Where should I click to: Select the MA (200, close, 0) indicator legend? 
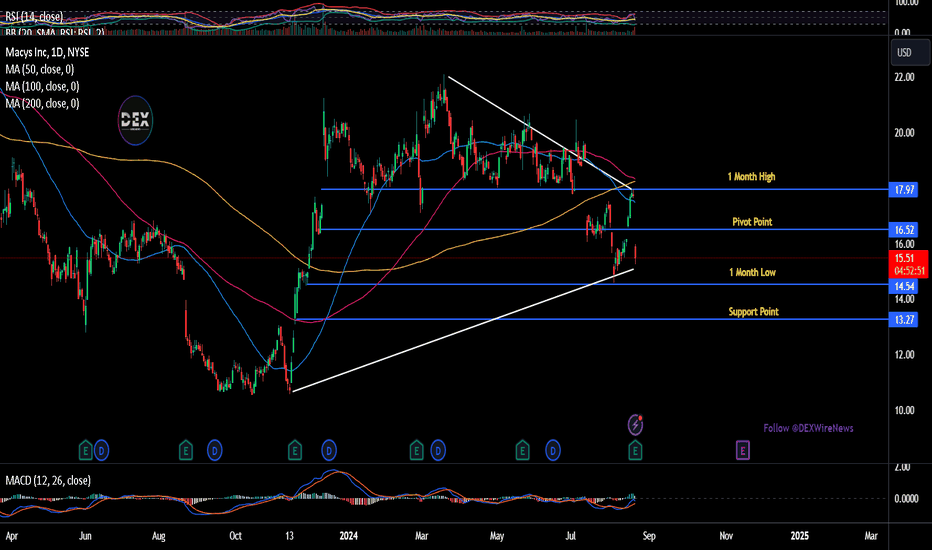(x=44, y=103)
